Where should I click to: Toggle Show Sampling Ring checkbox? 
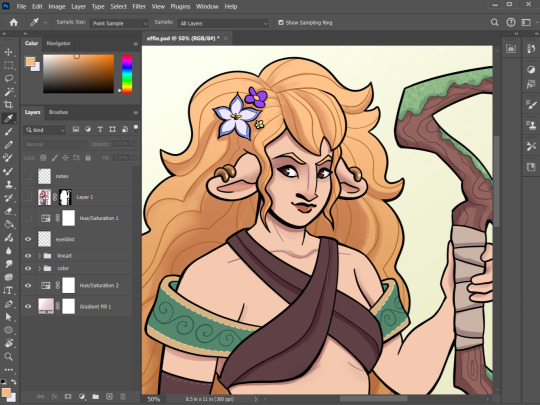(281, 23)
